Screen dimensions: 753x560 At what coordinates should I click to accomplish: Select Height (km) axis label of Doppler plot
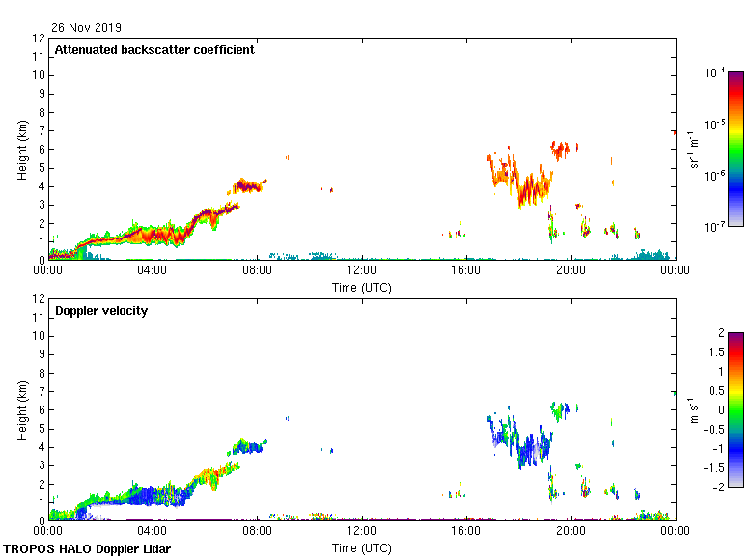tap(21, 409)
